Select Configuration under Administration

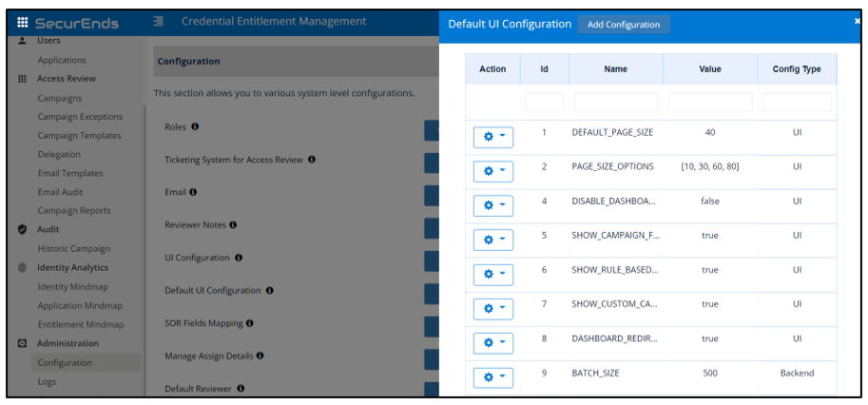pos(65,362)
